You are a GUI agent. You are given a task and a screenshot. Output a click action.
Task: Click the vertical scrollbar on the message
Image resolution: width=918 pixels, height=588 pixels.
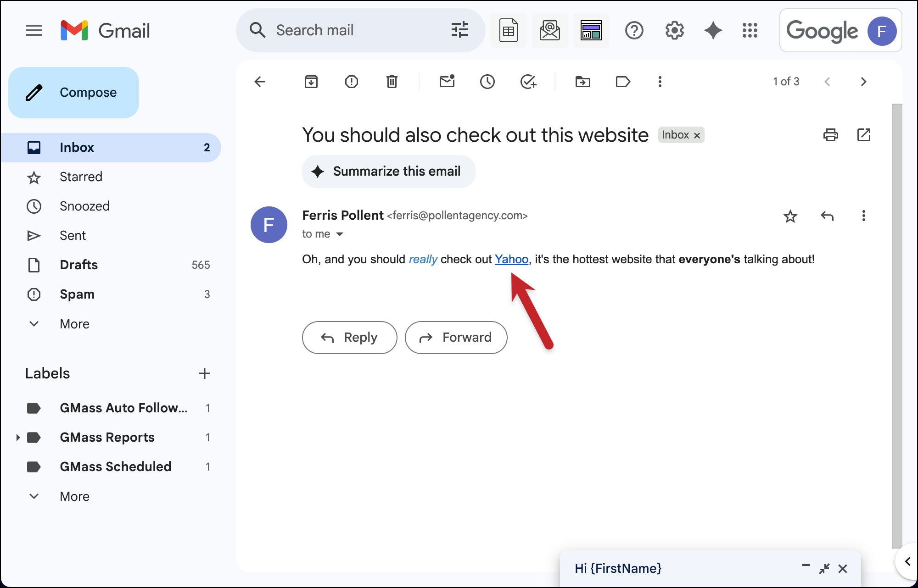(x=897, y=321)
